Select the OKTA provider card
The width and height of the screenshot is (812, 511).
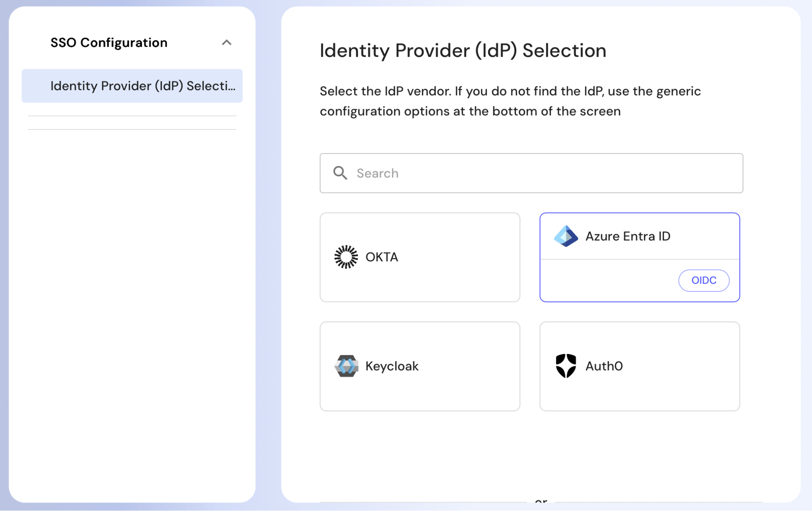click(x=420, y=257)
